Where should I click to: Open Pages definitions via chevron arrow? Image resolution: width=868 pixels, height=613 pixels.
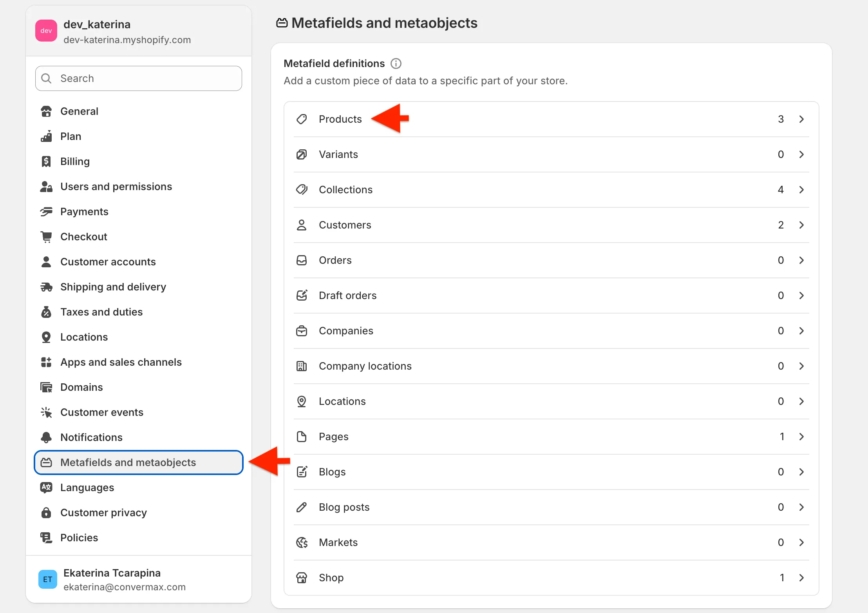[x=801, y=437]
